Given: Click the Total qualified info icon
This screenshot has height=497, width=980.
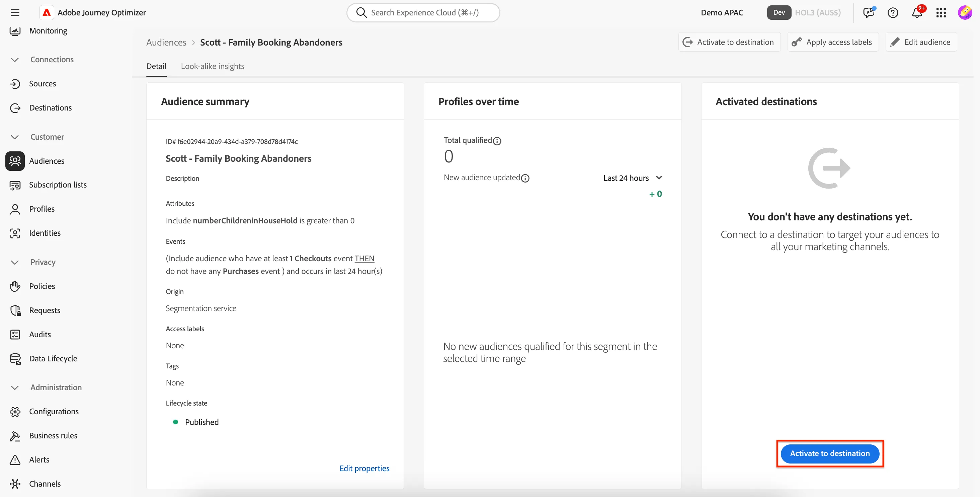Looking at the screenshot, I should point(497,141).
